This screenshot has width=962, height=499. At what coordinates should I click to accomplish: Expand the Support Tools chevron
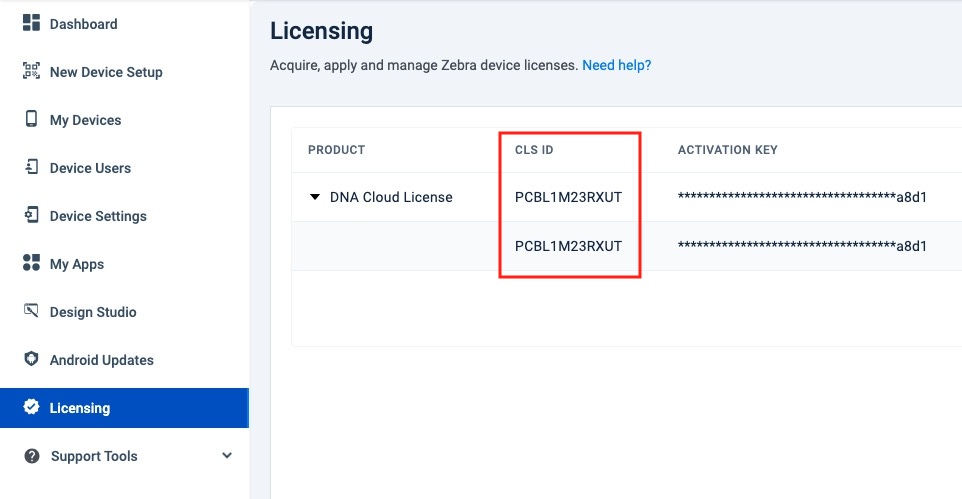click(x=227, y=456)
